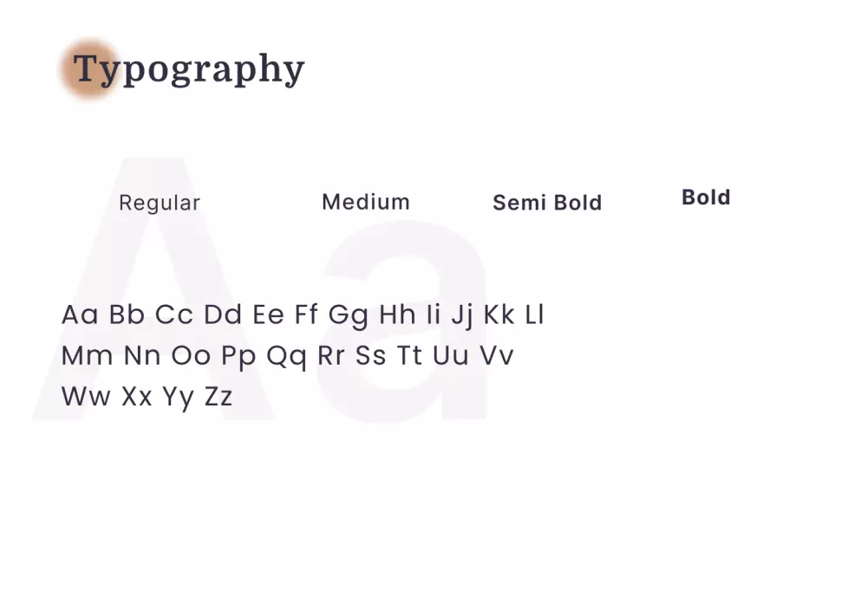This screenshot has height=616, width=867.
Task: Click the "Ww" letter pair
Action: click(x=86, y=397)
